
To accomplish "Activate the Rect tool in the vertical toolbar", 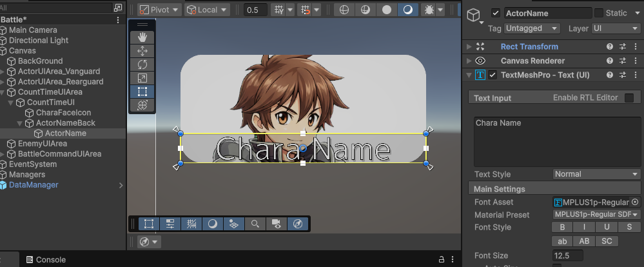I will coord(142,91).
